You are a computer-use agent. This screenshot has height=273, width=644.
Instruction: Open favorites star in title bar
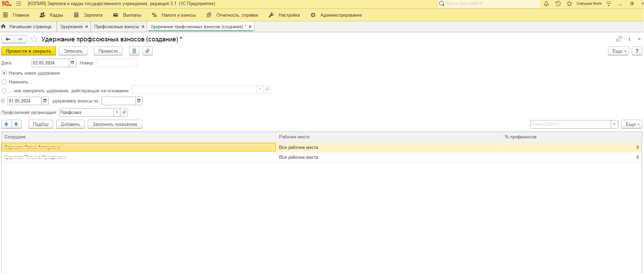pos(569,4)
